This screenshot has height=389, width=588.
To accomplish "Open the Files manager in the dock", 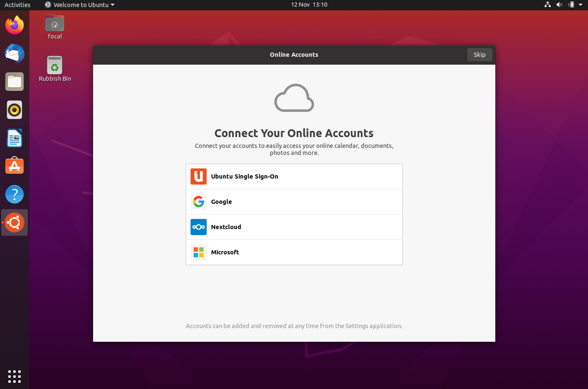I will [x=14, y=82].
